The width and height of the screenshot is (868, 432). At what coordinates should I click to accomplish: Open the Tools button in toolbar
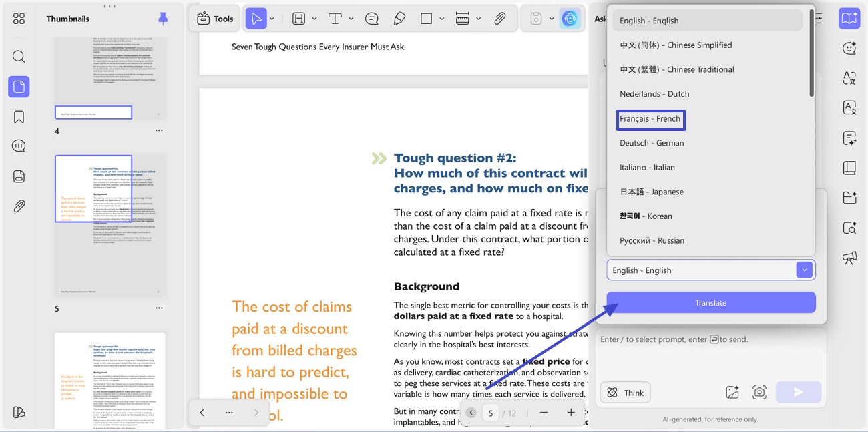(215, 19)
